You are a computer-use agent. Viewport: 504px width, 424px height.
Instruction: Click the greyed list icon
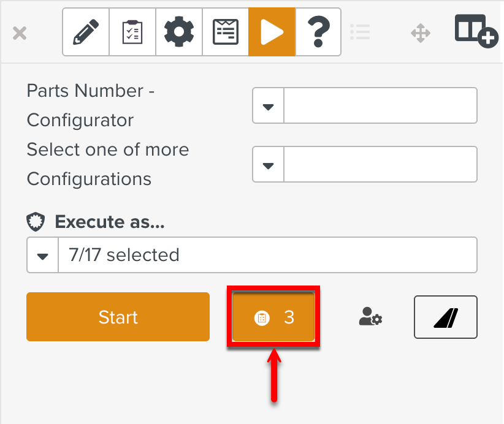pyautogui.click(x=360, y=32)
